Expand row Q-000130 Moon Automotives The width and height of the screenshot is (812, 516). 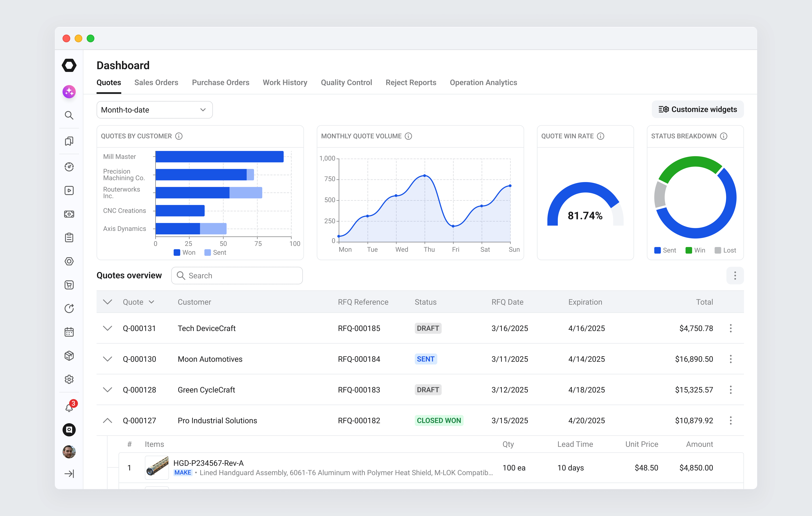107,359
